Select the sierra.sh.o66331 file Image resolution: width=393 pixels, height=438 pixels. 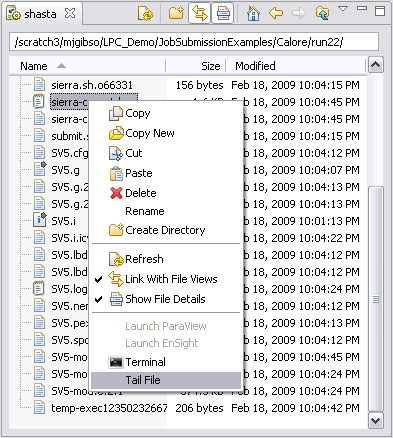[92, 85]
